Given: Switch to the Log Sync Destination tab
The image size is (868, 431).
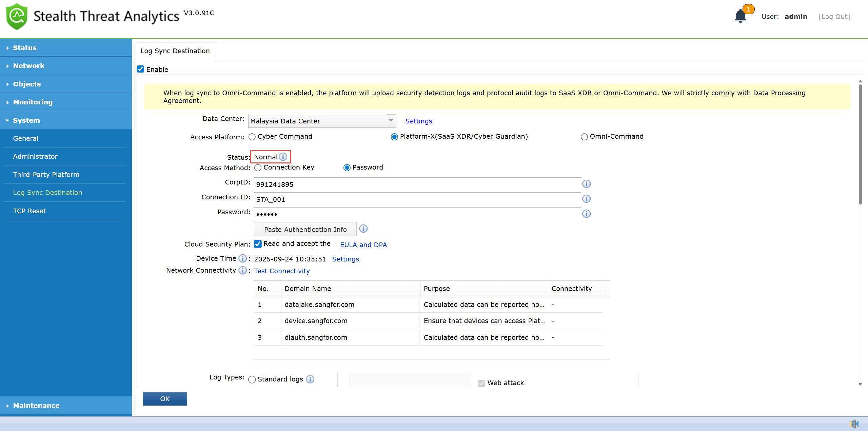Looking at the screenshot, I should pos(175,51).
